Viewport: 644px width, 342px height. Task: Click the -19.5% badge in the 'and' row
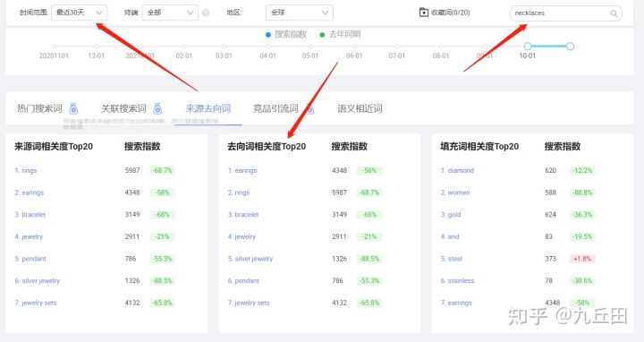click(x=582, y=236)
